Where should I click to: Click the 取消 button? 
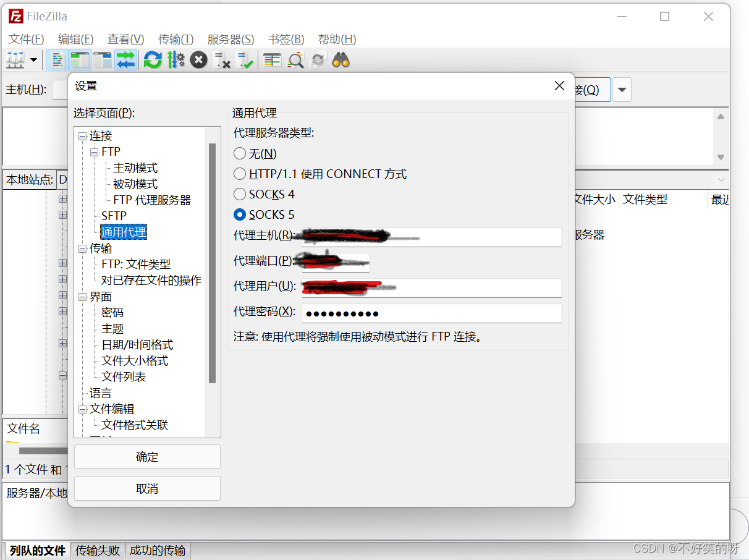click(x=147, y=488)
